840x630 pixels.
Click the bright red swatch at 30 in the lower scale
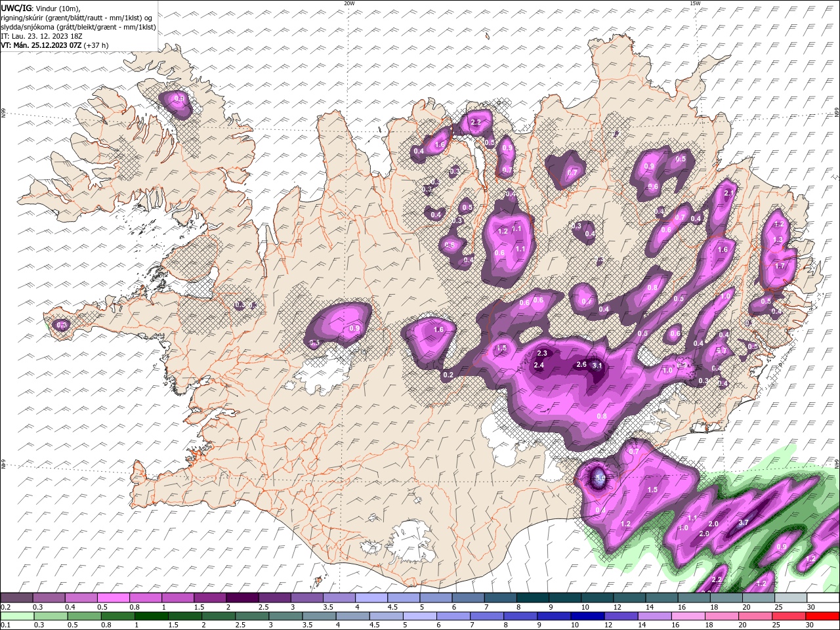click(x=822, y=616)
